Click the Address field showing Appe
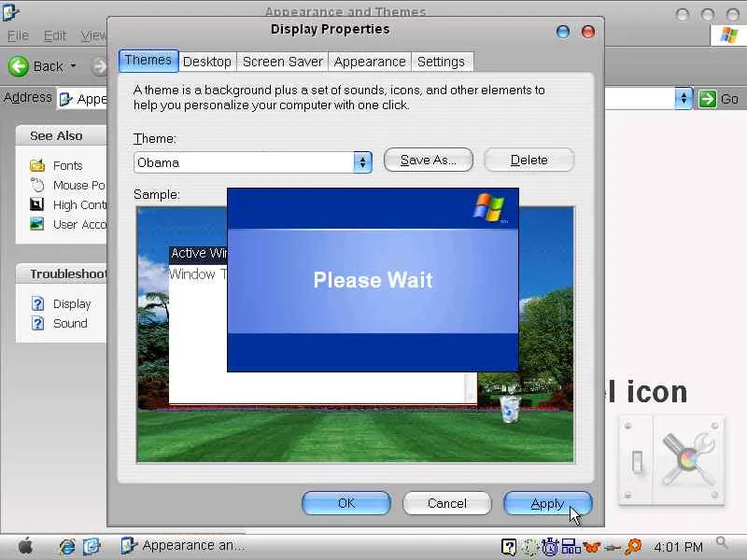 (82, 99)
